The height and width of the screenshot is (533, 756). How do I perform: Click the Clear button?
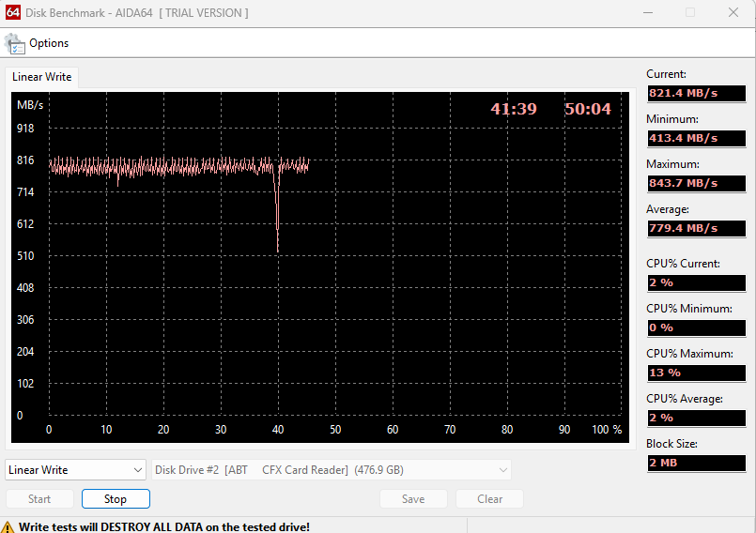pos(490,499)
